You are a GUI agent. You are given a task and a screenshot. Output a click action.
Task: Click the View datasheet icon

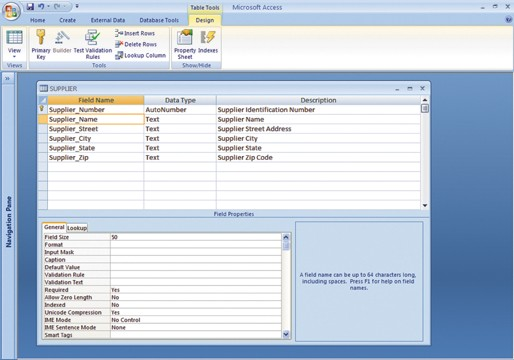click(x=14, y=37)
